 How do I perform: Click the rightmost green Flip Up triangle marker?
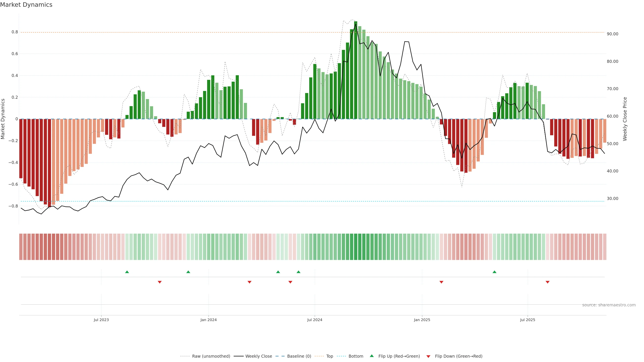[x=494, y=272]
